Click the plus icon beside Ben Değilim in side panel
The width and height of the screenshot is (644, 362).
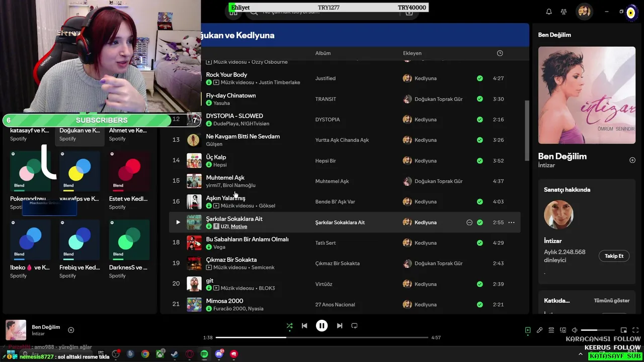pos(632,160)
